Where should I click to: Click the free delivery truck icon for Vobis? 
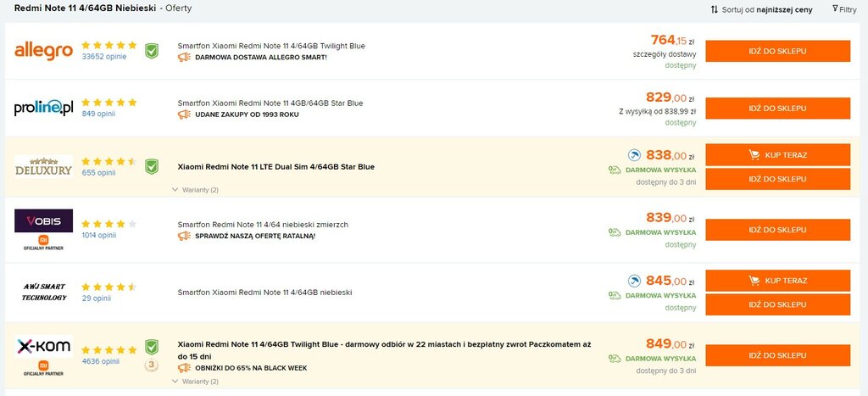tap(615, 232)
